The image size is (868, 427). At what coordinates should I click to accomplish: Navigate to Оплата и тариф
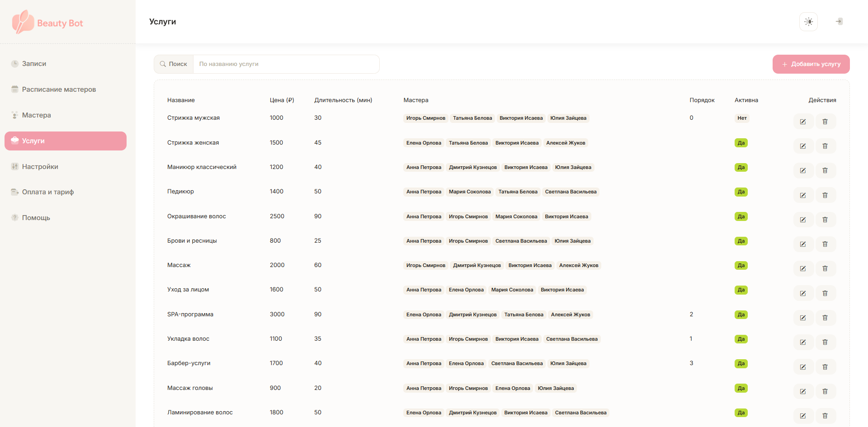coord(47,192)
